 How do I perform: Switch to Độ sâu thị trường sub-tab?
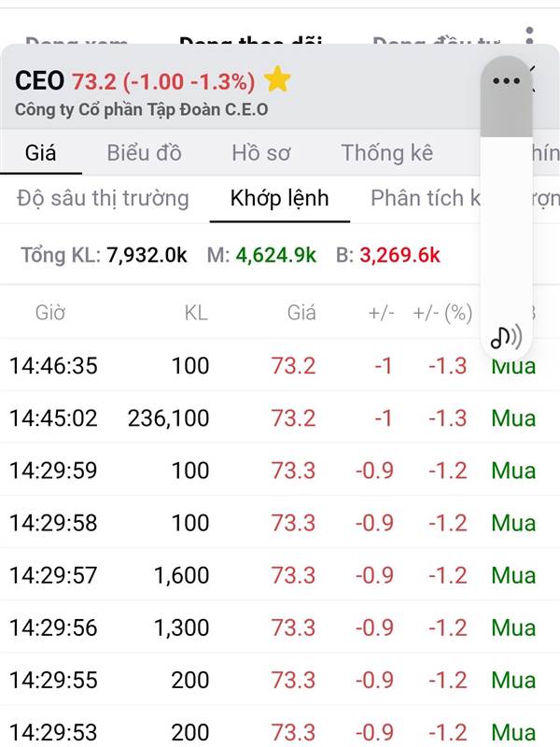click(x=103, y=198)
